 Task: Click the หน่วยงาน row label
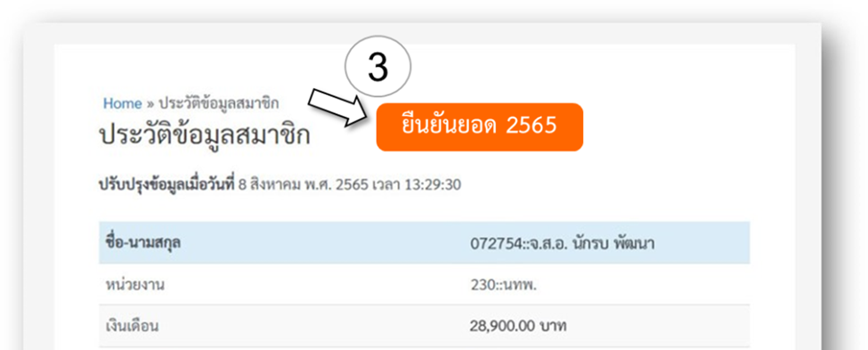pyautogui.click(x=135, y=285)
